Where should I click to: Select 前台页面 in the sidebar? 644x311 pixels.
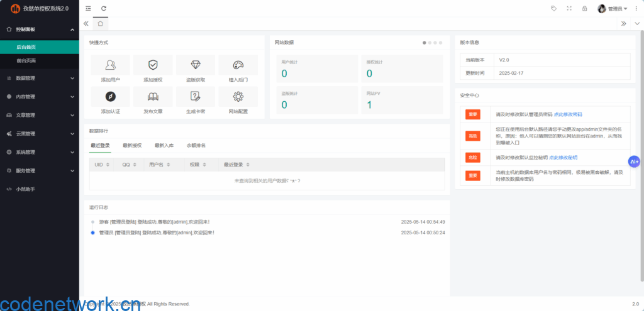click(26, 60)
